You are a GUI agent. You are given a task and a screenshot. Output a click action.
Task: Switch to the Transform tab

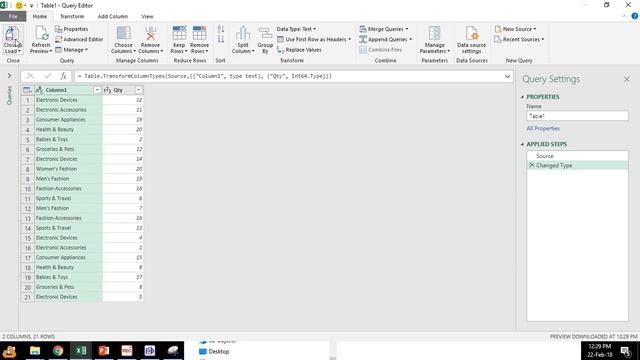(x=72, y=16)
